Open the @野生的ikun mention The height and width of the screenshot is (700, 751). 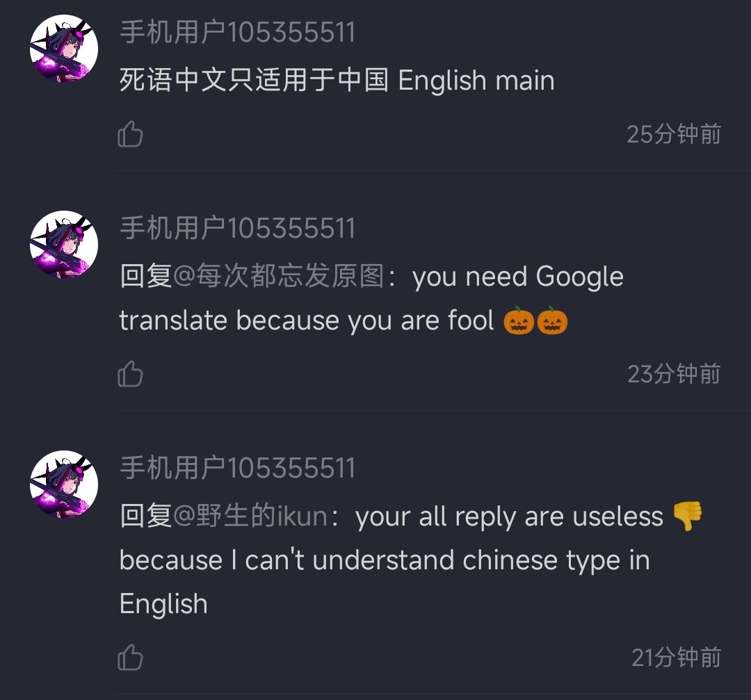(x=250, y=516)
